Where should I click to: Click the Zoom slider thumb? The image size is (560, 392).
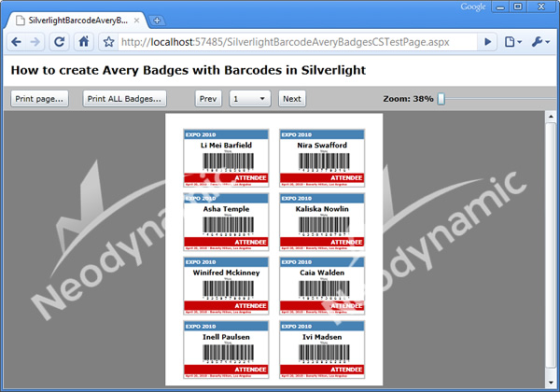441,99
